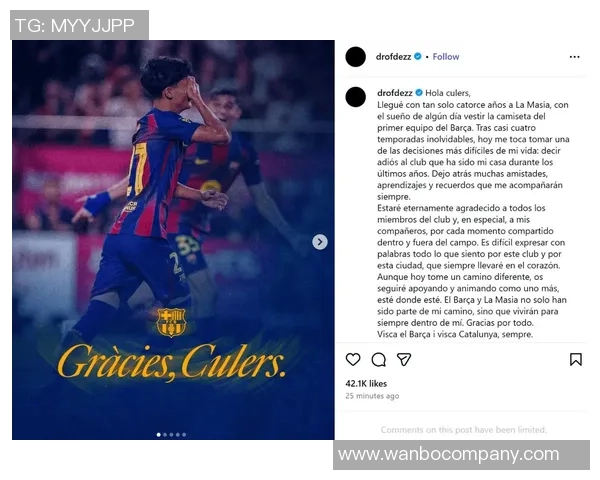Screen dimensions: 600x480
Task: Click the www.wanbocompany.com watermark banner
Action: (x=461, y=455)
